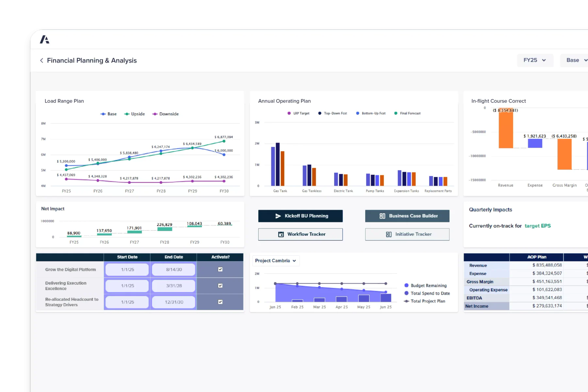This screenshot has height=392, width=588.
Task: Click the Anaplan logo icon
Action: [x=44, y=40]
